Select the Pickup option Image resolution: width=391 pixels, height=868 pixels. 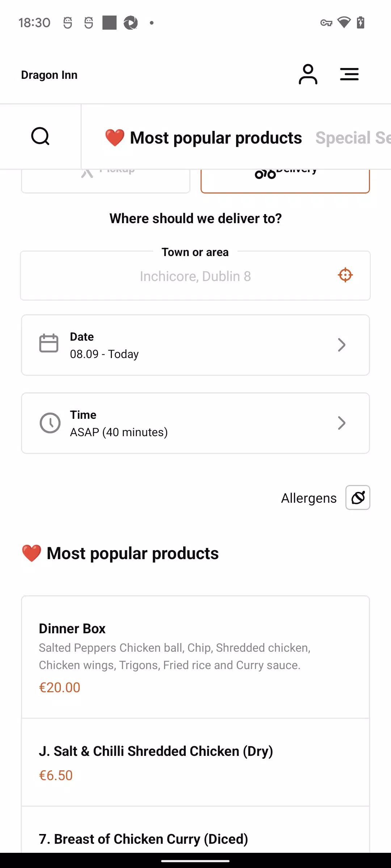(106, 181)
